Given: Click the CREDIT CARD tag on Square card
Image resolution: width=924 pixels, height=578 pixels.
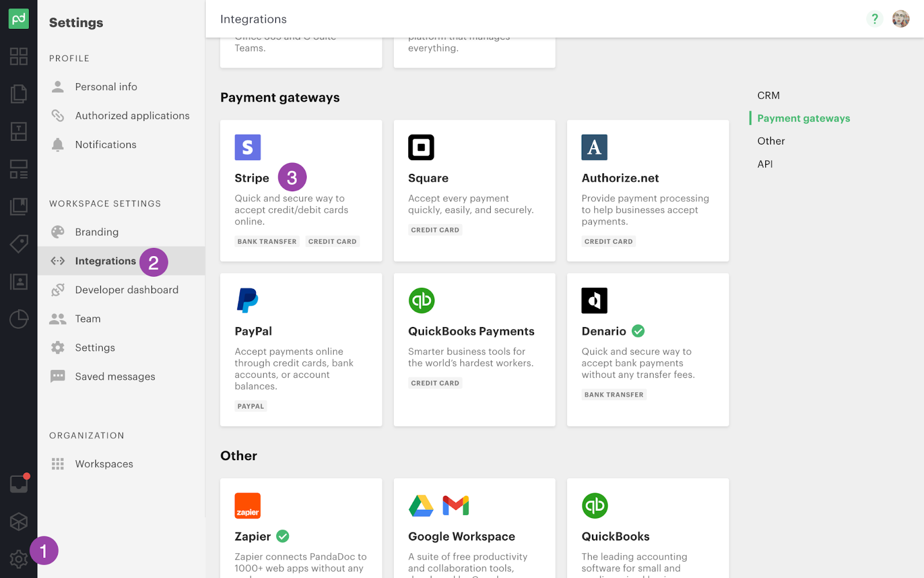Looking at the screenshot, I should (435, 230).
